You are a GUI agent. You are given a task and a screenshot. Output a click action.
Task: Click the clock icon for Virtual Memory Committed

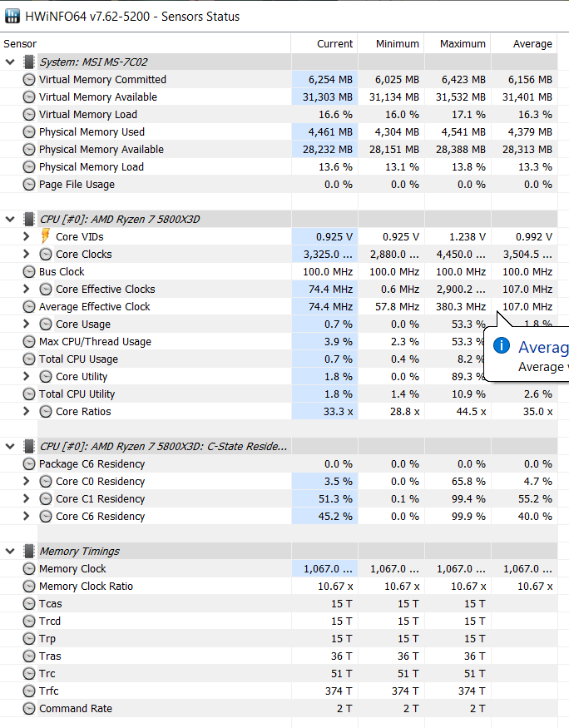tap(29, 80)
